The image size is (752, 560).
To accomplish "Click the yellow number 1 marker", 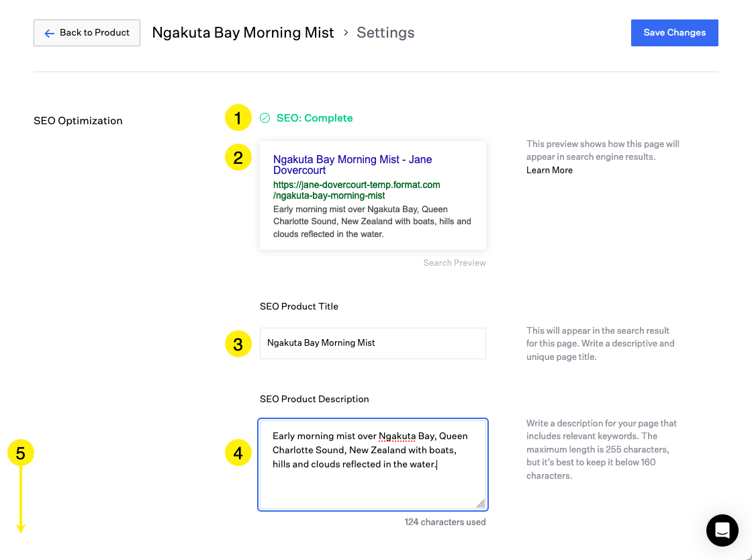I will pyautogui.click(x=238, y=118).
